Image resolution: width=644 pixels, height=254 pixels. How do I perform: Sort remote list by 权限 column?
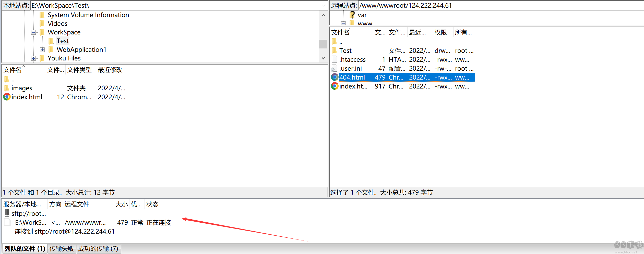[443, 32]
